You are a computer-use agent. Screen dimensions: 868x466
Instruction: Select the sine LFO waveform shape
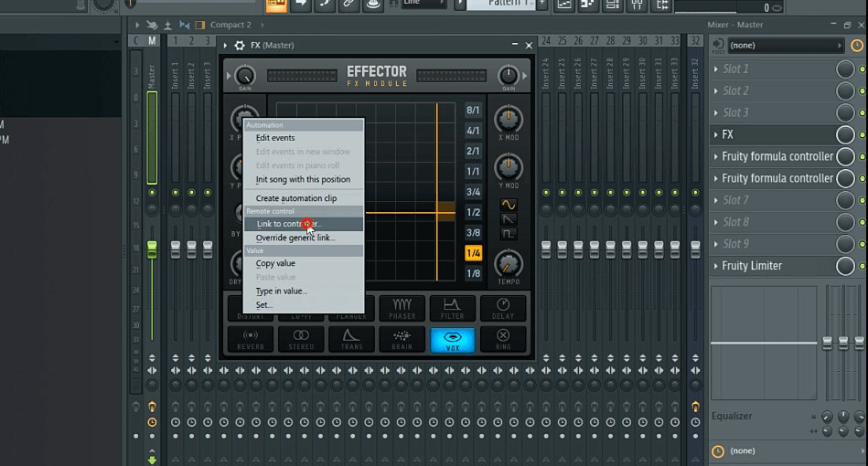[x=509, y=205]
